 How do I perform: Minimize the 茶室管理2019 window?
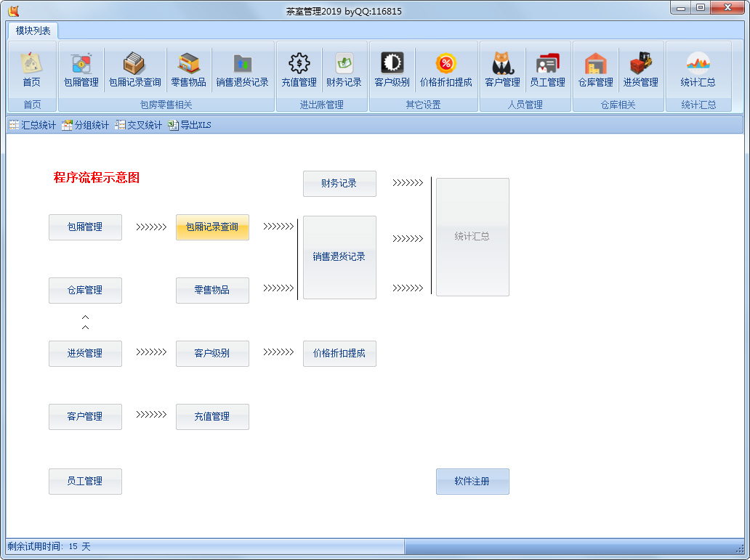pyautogui.click(x=681, y=8)
